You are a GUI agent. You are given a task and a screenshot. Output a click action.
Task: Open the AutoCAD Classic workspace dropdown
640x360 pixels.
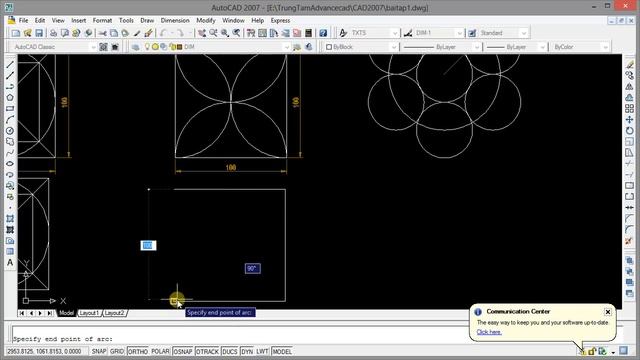pyautogui.click(x=93, y=47)
